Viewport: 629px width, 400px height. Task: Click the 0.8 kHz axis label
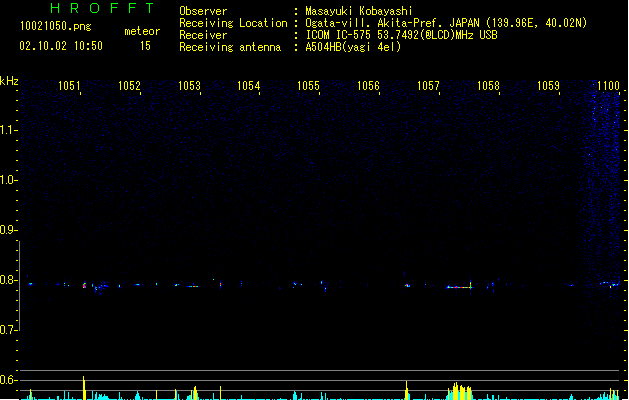tap(8, 280)
